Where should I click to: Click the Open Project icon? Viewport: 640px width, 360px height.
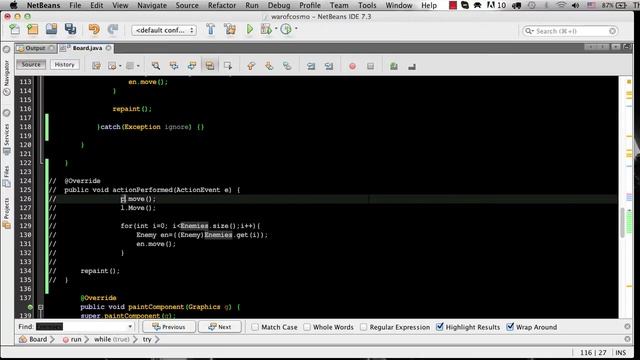pyautogui.click(x=51, y=29)
